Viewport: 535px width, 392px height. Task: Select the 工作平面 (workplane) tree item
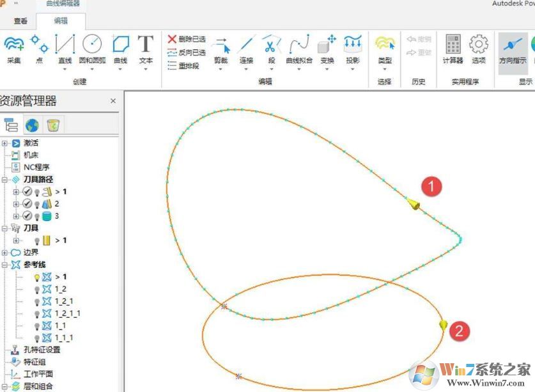click(x=38, y=374)
